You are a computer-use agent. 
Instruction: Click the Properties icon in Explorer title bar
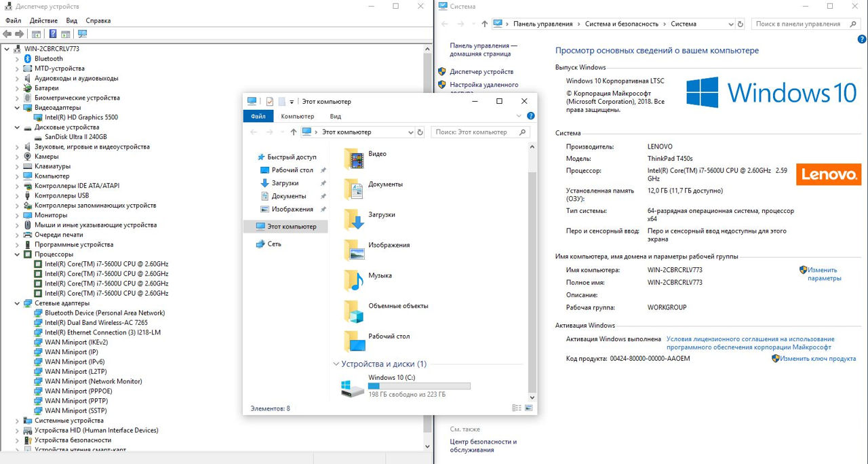(269, 101)
